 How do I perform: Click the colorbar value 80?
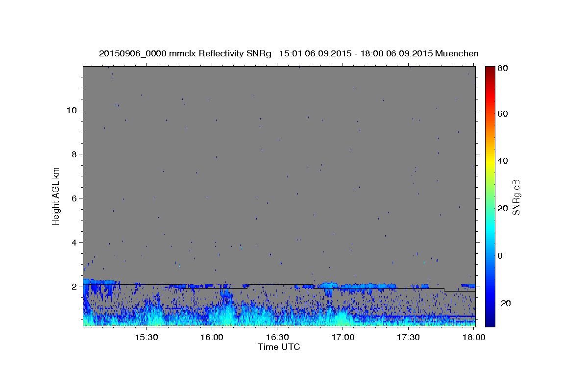(x=504, y=69)
